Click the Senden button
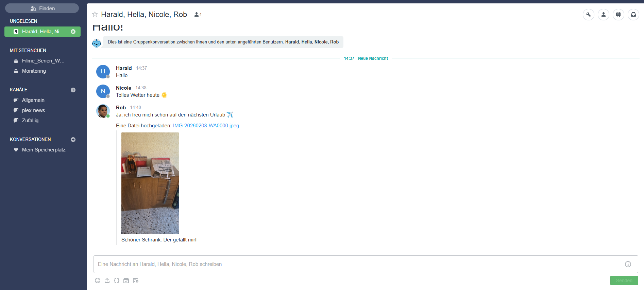 tap(624, 280)
